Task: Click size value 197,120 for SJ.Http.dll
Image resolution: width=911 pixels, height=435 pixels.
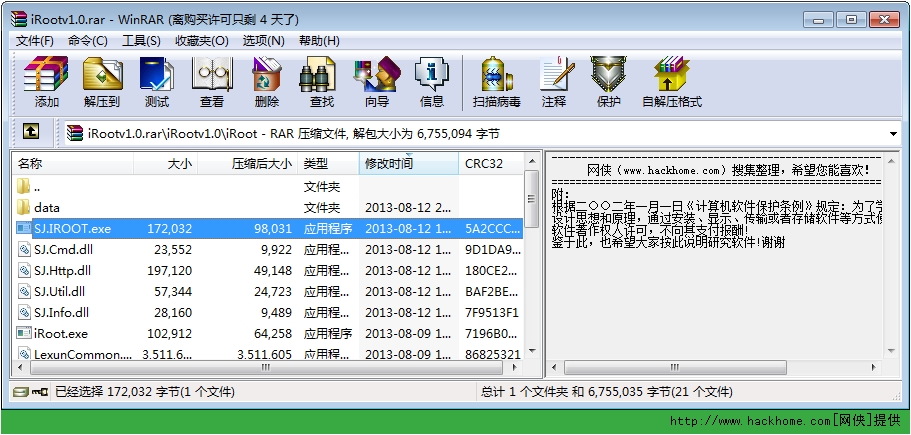Action: click(x=168, y=271)
